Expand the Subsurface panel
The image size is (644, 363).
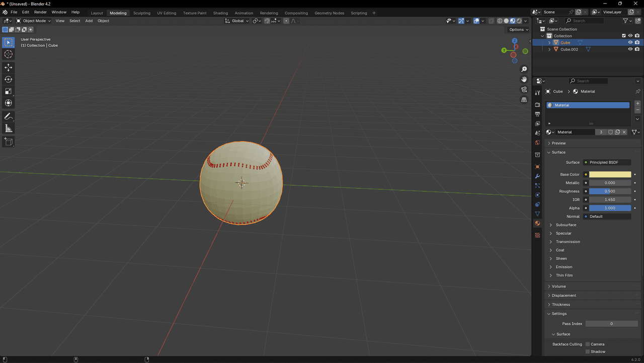(x=566, y=225)
